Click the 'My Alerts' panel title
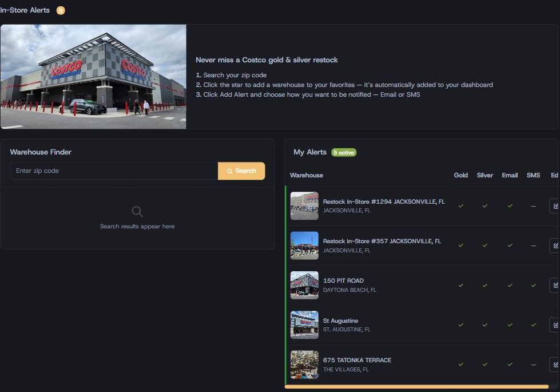The height and width of the screenshot is (392, 560). tap(310, 152)
